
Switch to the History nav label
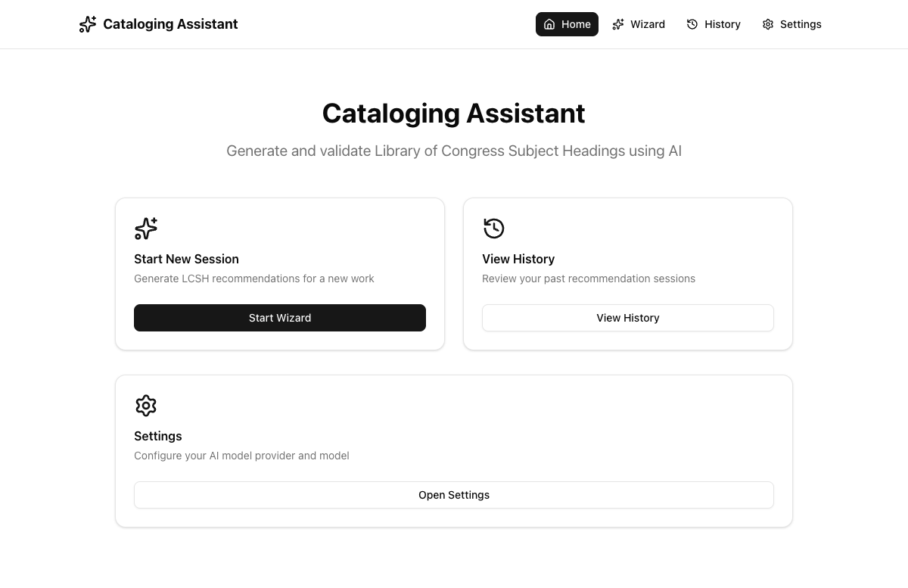tap(723, 24)
